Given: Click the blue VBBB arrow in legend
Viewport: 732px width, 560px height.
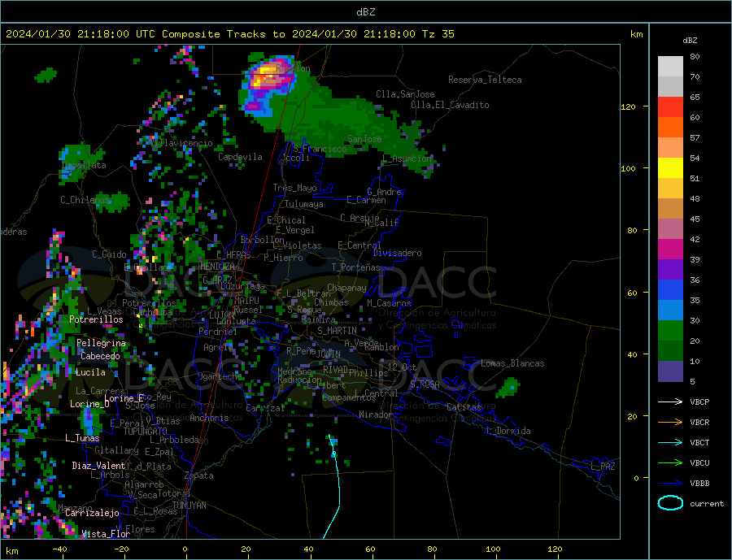Looking at the screenshot, I should pos(670,484).
